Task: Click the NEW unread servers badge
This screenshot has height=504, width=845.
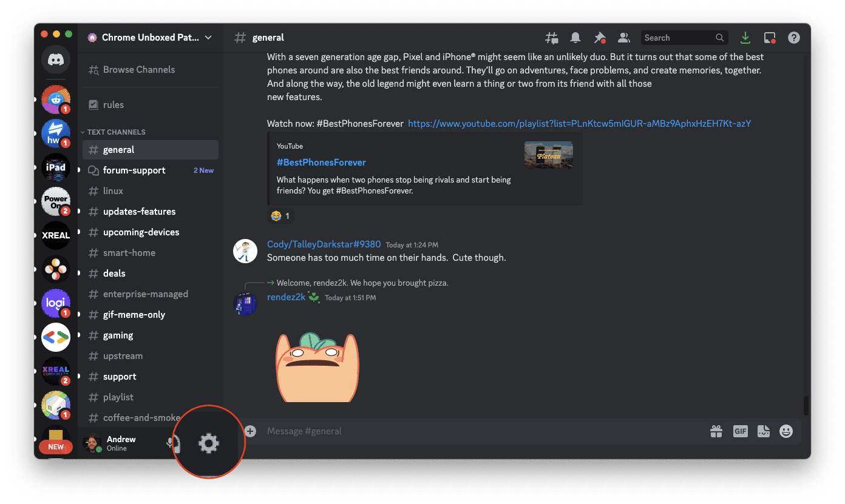Action: (x=56, y=447)
